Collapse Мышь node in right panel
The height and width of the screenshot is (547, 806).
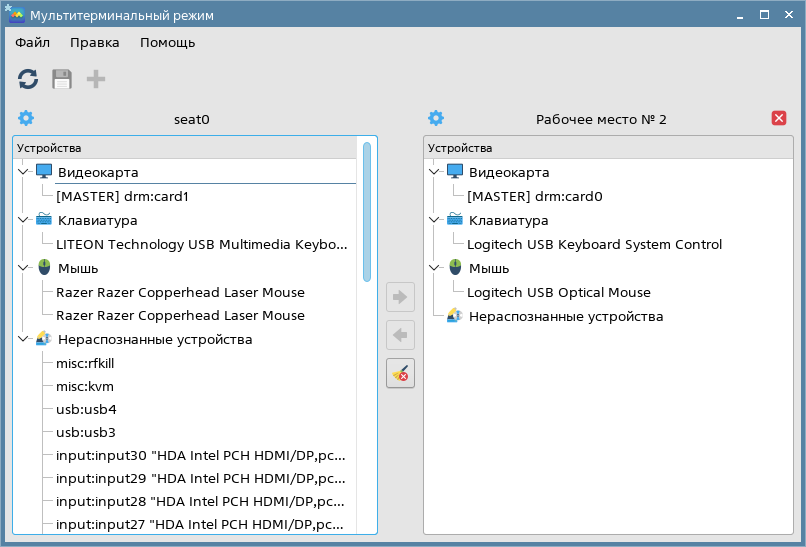click(x=434, y=268)
